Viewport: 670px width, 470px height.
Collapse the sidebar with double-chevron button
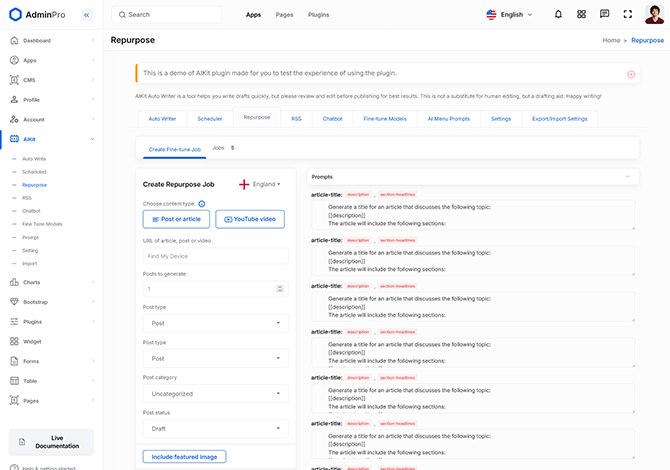tap(87, 15)
